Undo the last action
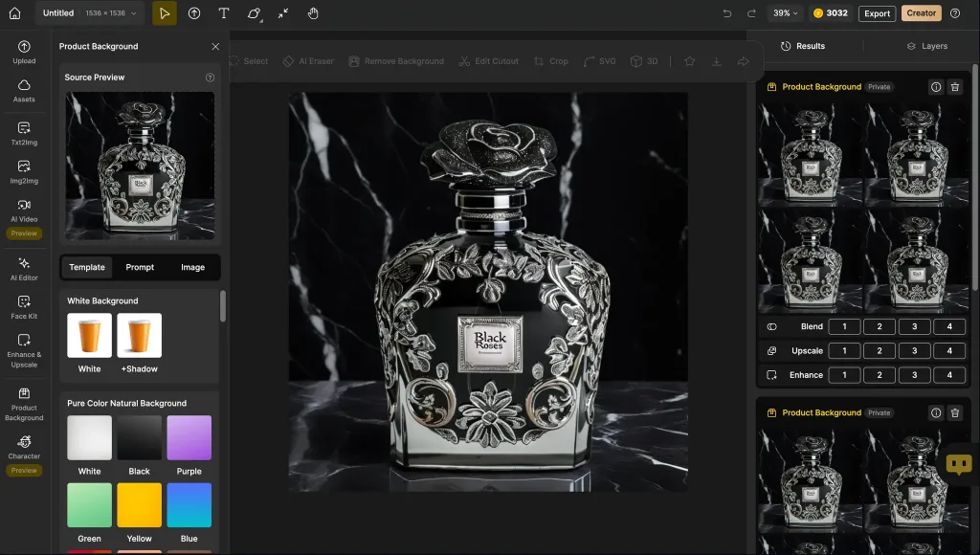Screen dimensions: 980x555 (x=727, y=13)
